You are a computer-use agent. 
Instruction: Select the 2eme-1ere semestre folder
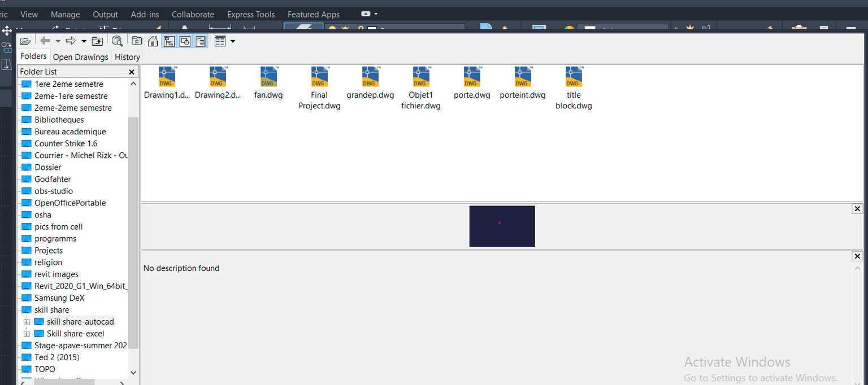tap(71, 96)
